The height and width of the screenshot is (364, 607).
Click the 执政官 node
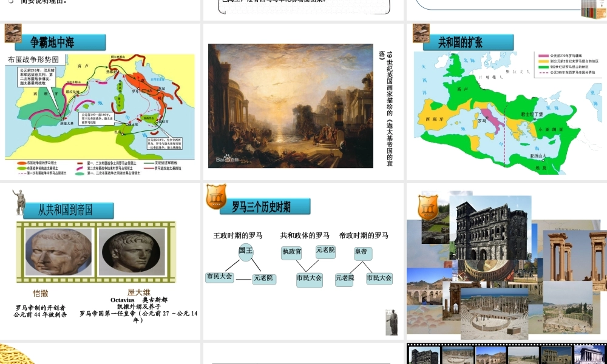pos(291,252)
